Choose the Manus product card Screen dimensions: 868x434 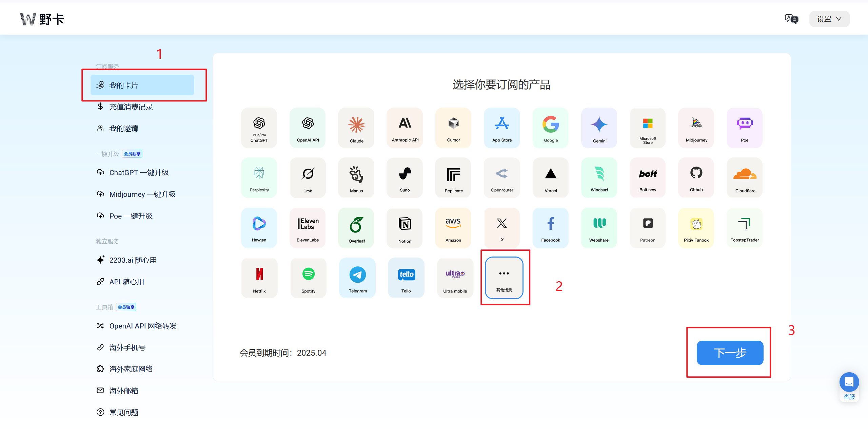point(356,178)
